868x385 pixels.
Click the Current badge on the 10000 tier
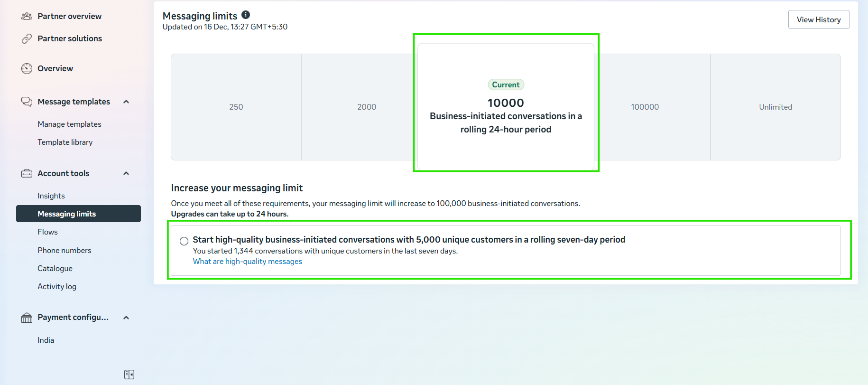coord(506,85)
